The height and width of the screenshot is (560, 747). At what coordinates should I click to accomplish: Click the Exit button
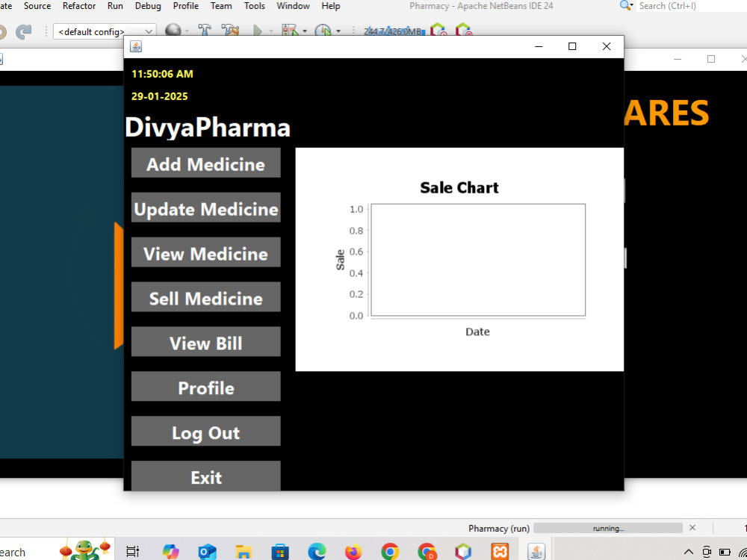206,476
